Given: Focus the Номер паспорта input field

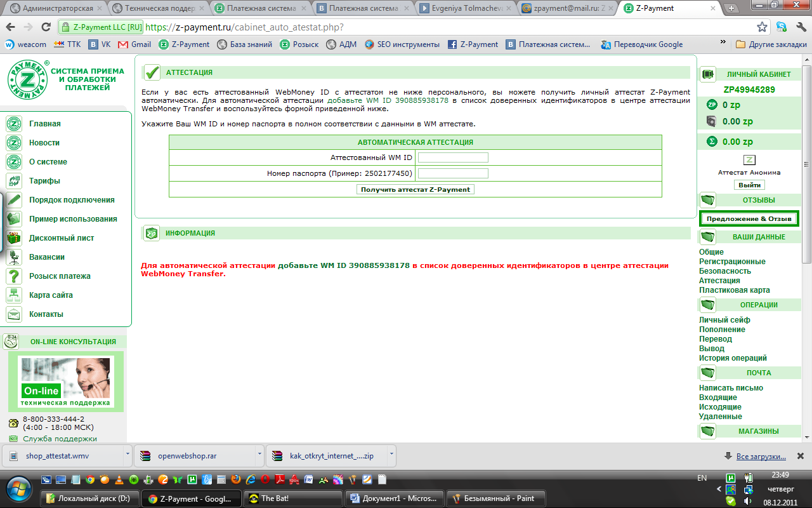Looking at the screenshot, I should coord(453,173).
